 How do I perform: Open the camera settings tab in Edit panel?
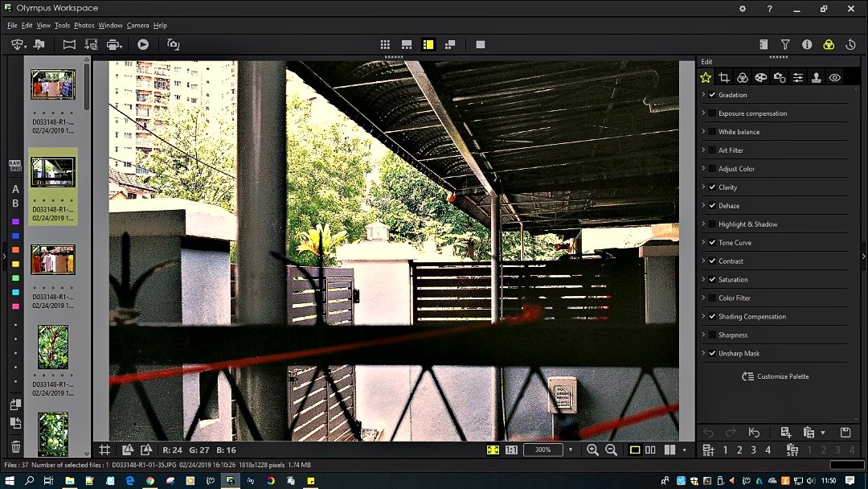coord(780,77)
